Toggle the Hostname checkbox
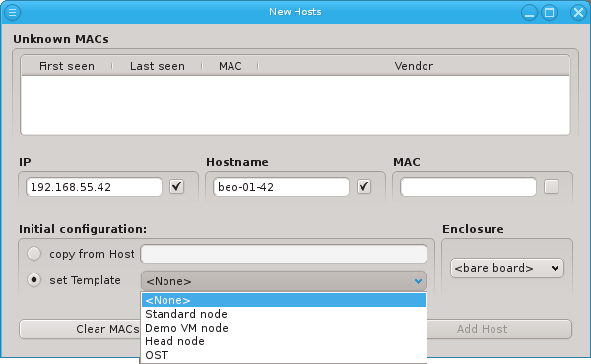 363,187
